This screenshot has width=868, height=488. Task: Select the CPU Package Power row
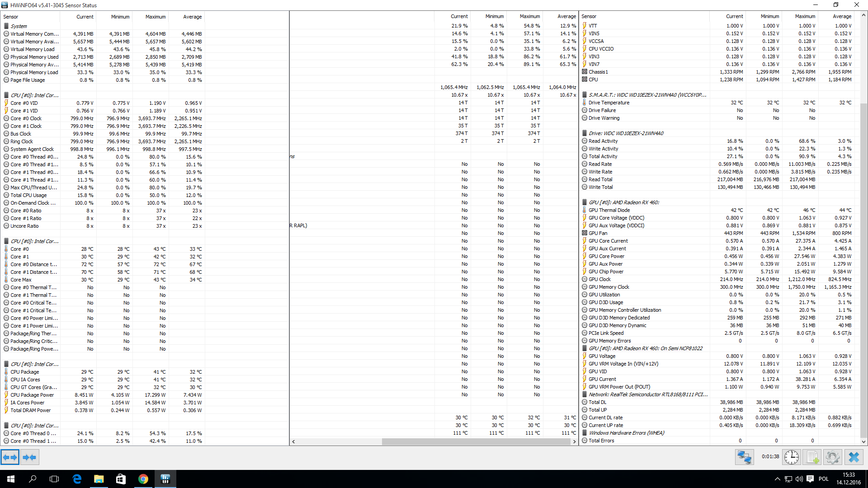tap(32, 395)
